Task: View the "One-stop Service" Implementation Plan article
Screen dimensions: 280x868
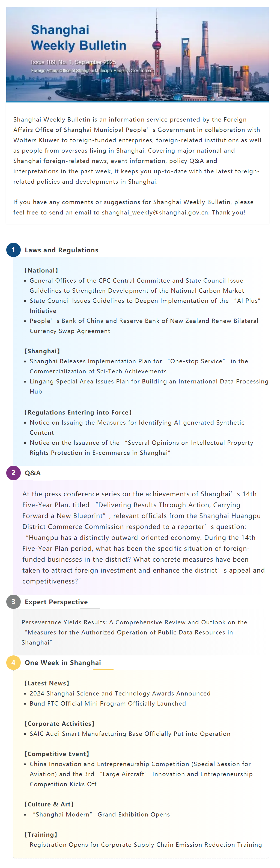Action: tap(139, 366)
